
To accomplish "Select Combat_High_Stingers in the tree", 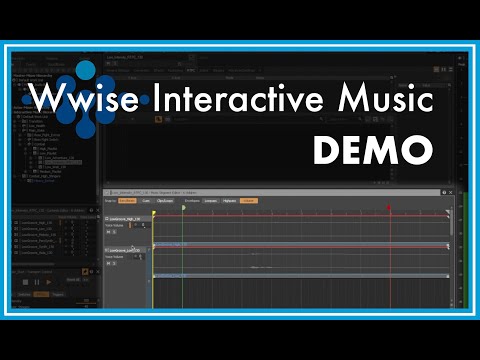I will coord(45,176).
